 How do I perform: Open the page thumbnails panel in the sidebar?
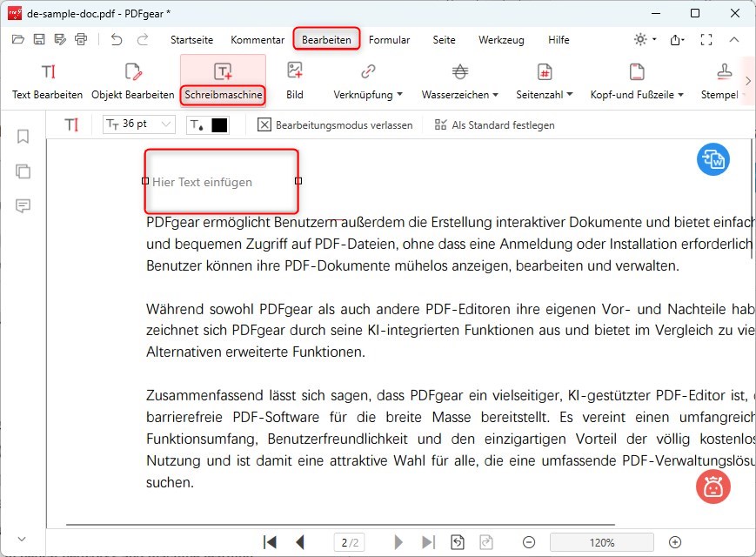[23, 171]
